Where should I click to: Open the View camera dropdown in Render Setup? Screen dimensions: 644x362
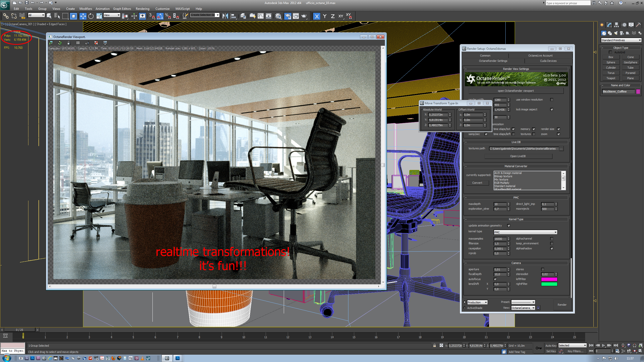coord(523,308)
